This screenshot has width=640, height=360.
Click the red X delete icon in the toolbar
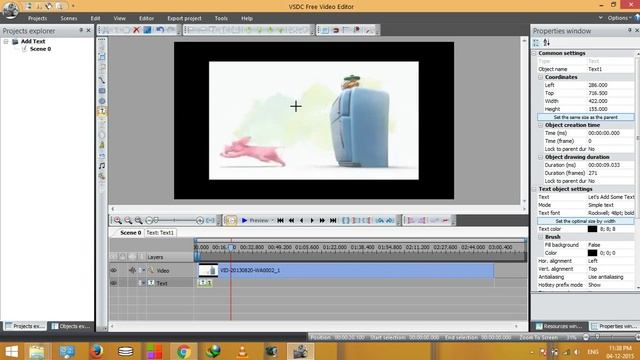pos(136,30)
